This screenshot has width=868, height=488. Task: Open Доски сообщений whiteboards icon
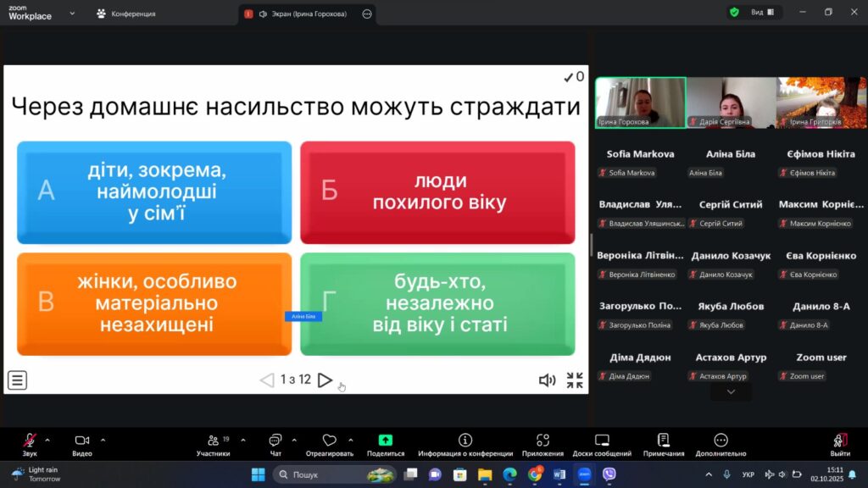pos(602,441)
